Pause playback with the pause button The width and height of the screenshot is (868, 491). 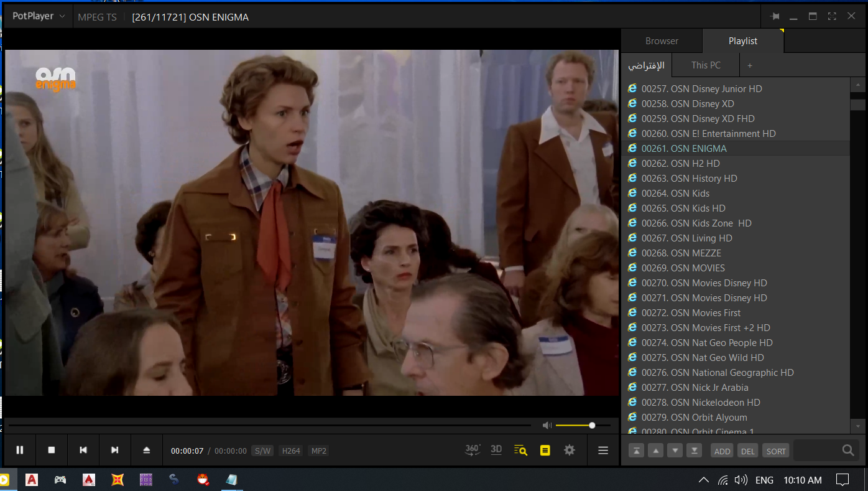click(x=20, y=450)
